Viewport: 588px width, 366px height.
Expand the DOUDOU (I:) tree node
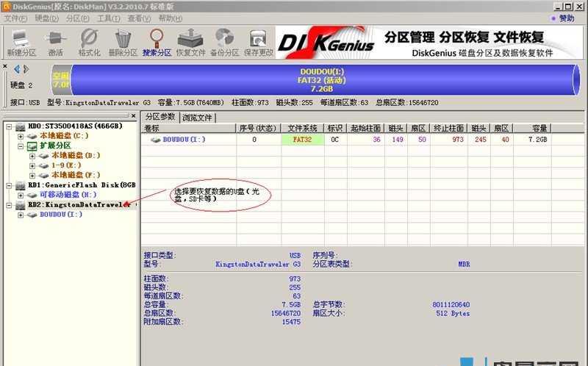point(21,215)
